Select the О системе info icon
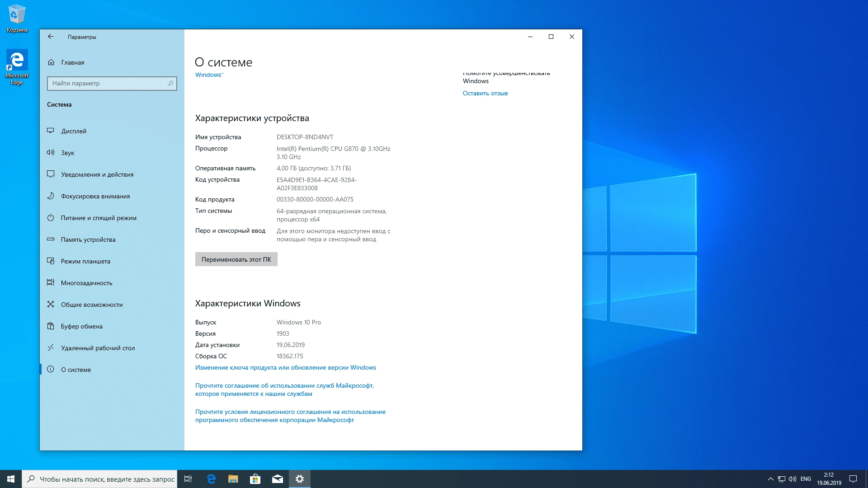 click(x=51, y=369)
